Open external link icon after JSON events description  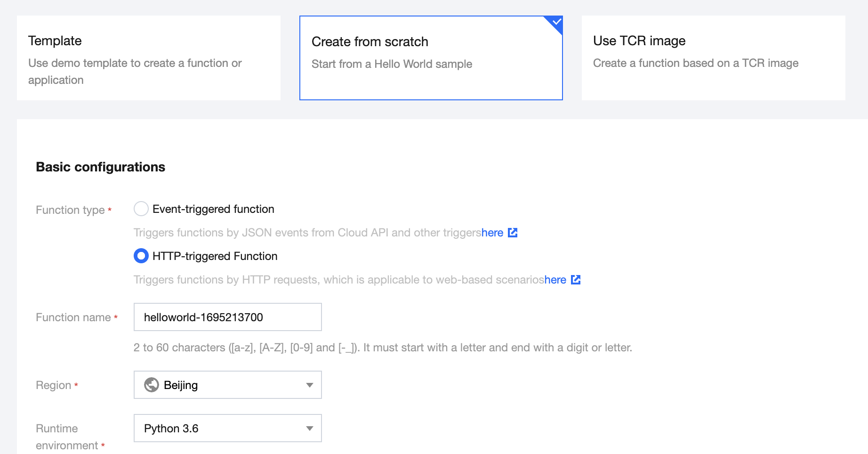(513, 233)
